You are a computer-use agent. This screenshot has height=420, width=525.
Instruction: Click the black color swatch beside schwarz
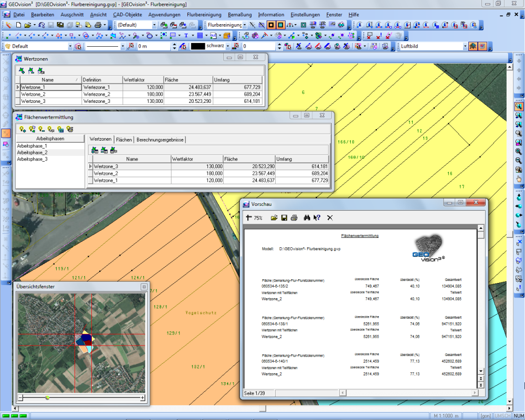coord(197,46)
